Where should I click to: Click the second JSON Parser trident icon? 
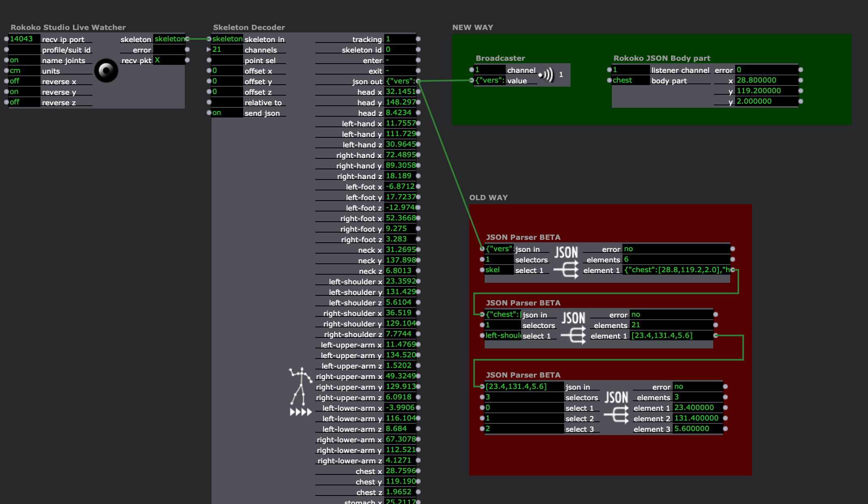point(573,335)
